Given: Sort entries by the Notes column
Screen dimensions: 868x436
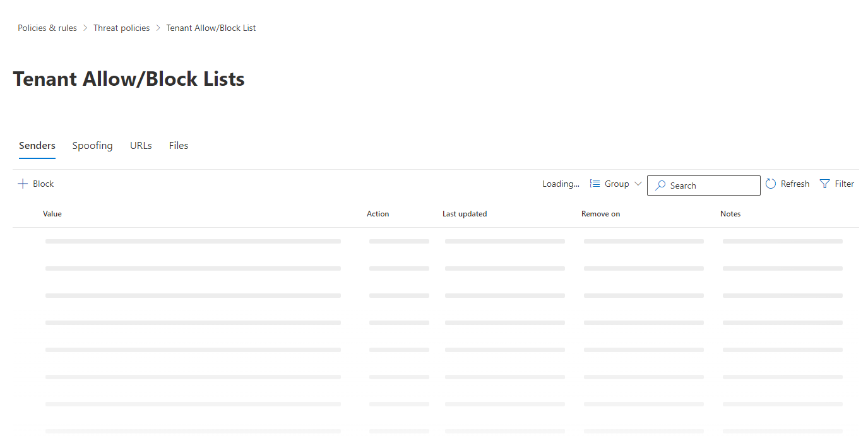Looking at the screenshot, I should 730,213.
